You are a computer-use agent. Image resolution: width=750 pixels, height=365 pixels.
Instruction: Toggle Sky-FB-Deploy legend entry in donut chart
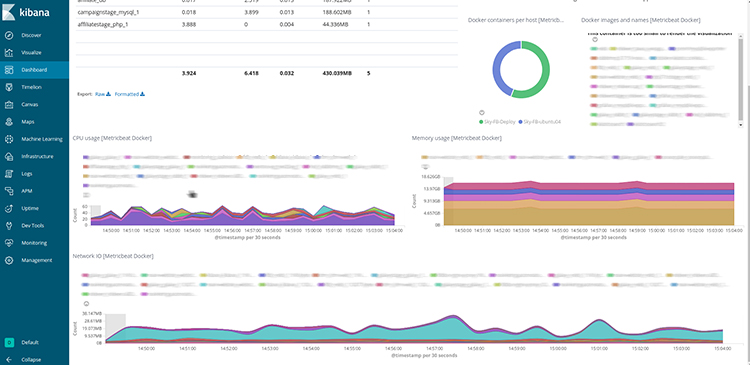click(497, 122)
